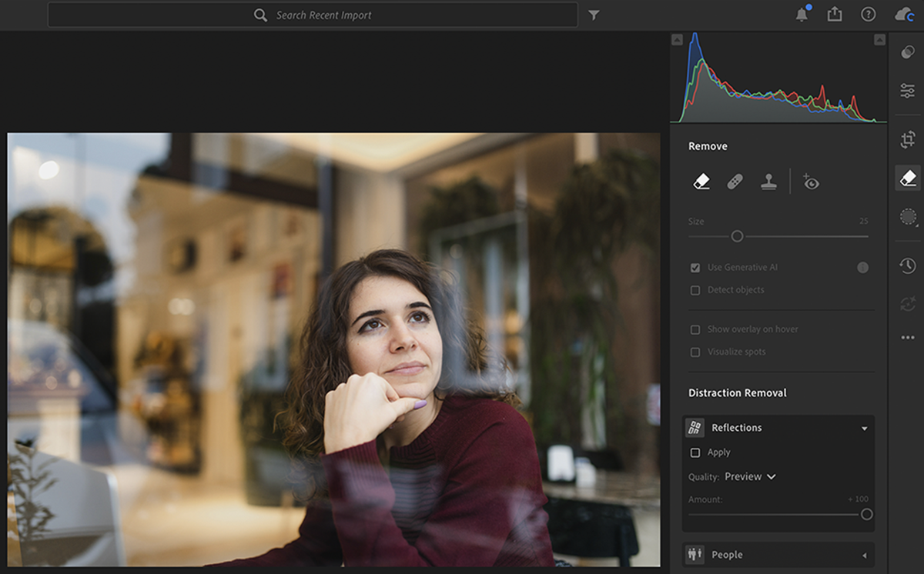Click the Reflections Amount slider handle
Image resolution: width=924 pixels, height=574 pixels.
(866, 515)
